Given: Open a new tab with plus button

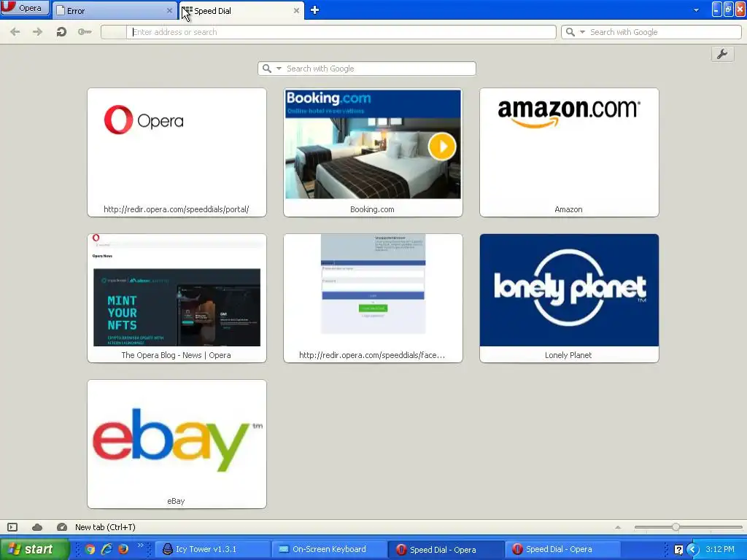Looking at the screenshot, I should click(x=314, y=10).
